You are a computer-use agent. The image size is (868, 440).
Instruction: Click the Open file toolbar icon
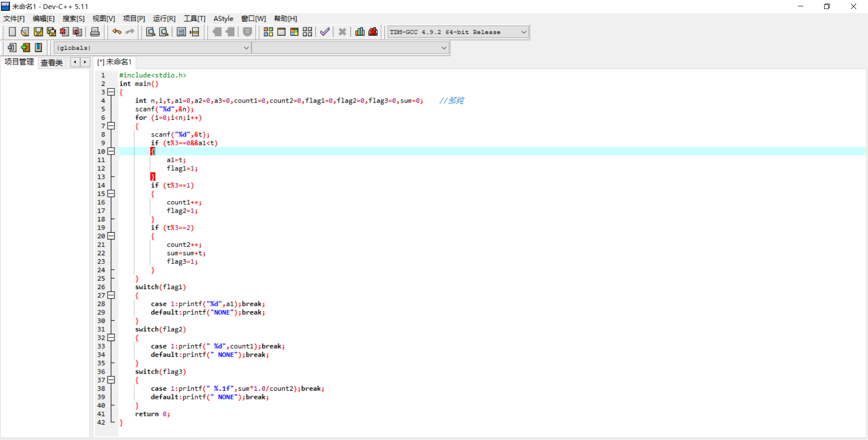click(25, 32)
